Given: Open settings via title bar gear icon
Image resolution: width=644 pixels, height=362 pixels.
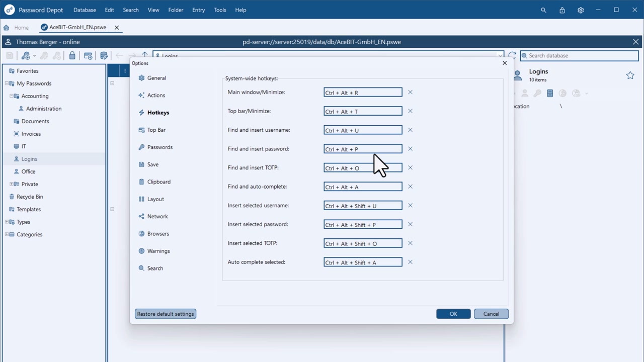Looking at the screenshot, I should (581, 10).
